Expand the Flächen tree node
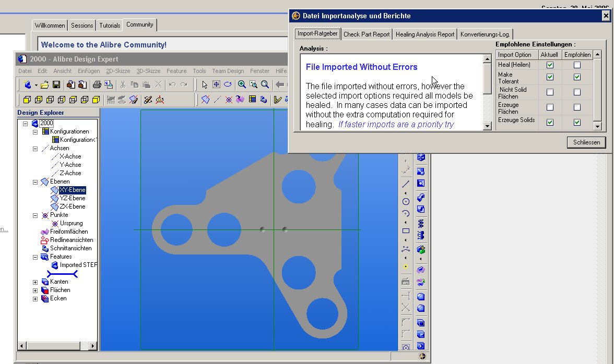 point(36,290)
